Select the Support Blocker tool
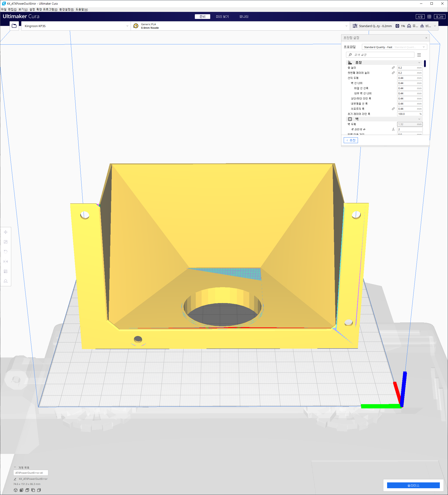Viewport: 448px width, 495px height. [6, 281]
